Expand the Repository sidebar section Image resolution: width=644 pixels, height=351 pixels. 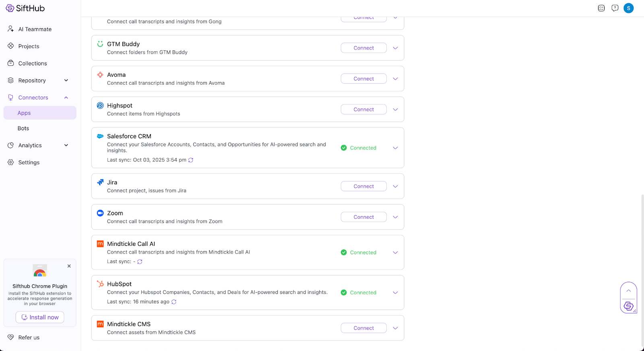66,81
